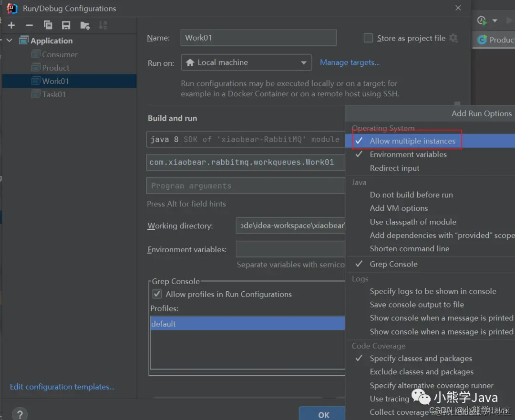Viewport: 515px width, 420px height.
Task: Open the Run on Local machine dropdown
Action: click(247, 62)
